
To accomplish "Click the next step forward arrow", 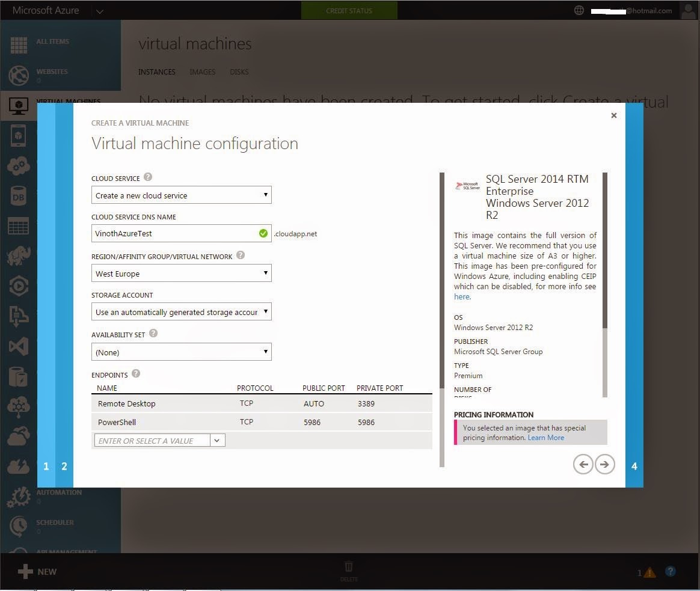I will tap(605, 464).
